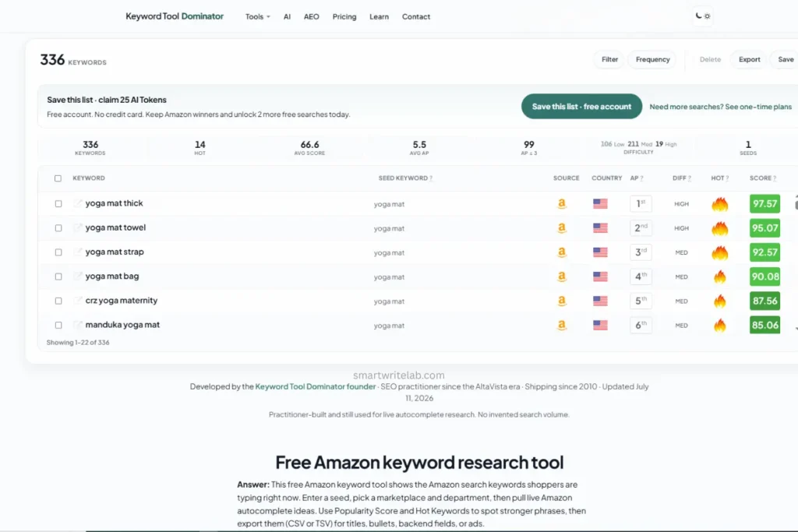
Task: Click the US flag in crz yoga maternity row
Action: [x=601, y=301]
